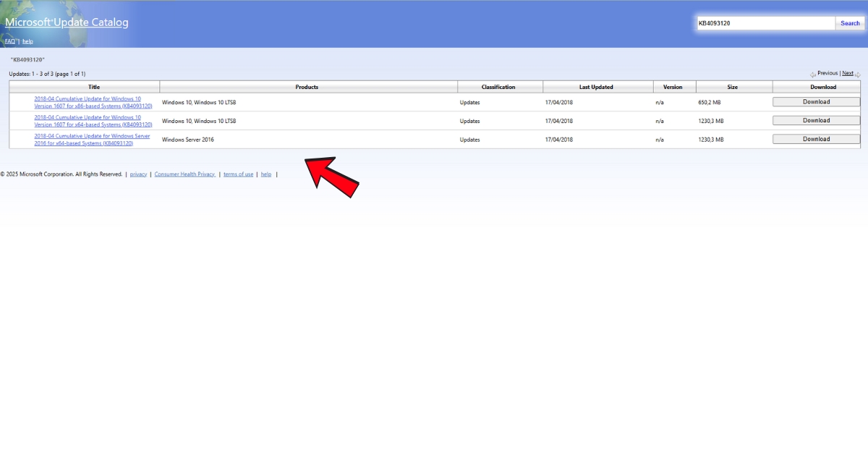Open the Consumer Health Privacy link
This screenshot has width=868, height=456.
[184, 174]
